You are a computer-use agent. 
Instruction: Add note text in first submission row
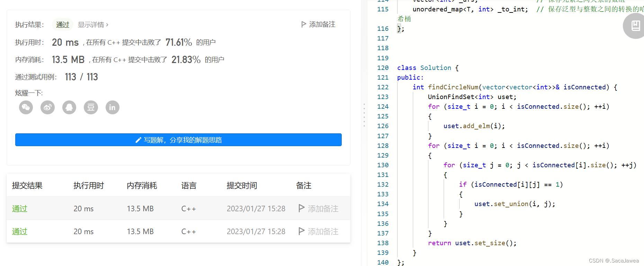[x=323, y=209]
